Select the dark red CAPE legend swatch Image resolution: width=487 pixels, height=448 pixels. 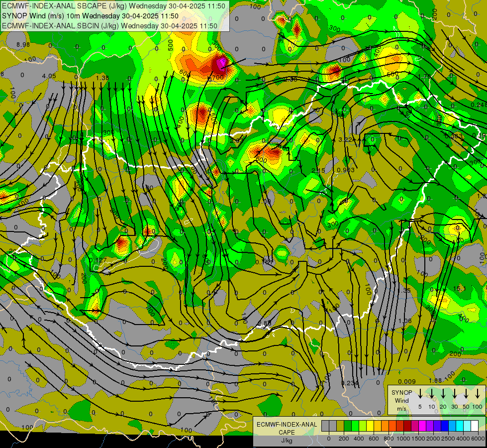tap(407, 426)
